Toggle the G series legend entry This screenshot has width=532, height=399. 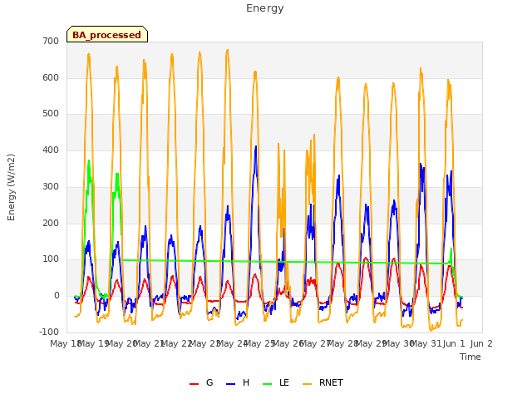tap(201, 382)
